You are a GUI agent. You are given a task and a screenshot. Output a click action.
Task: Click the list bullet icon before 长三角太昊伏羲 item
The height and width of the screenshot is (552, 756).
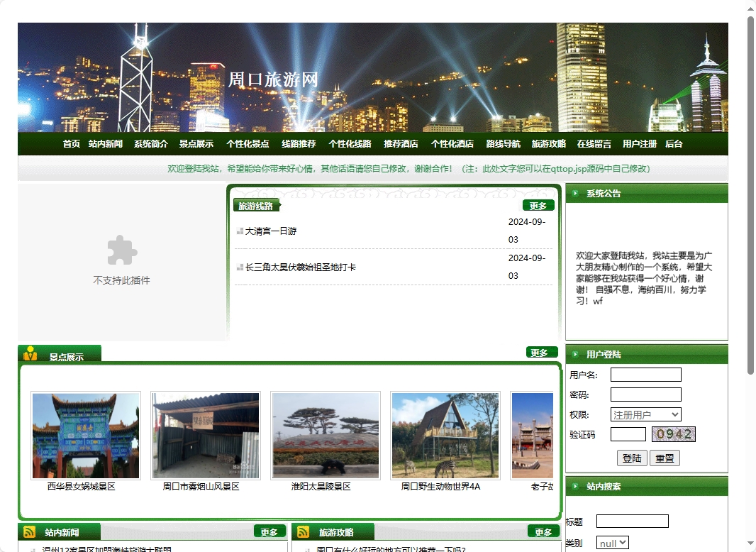pos(239,267)
